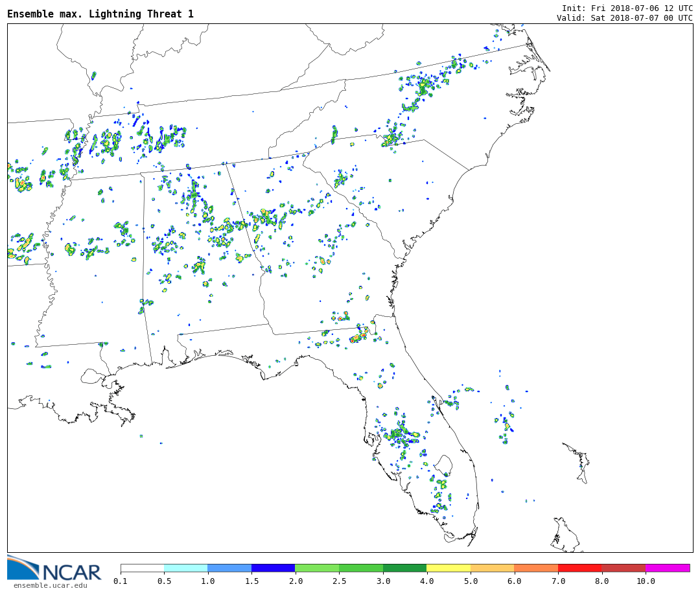The height and width of the screenshot is (593, 700).
Task: Click the magenta swatch above 10.0
Action: coord(667,568)
